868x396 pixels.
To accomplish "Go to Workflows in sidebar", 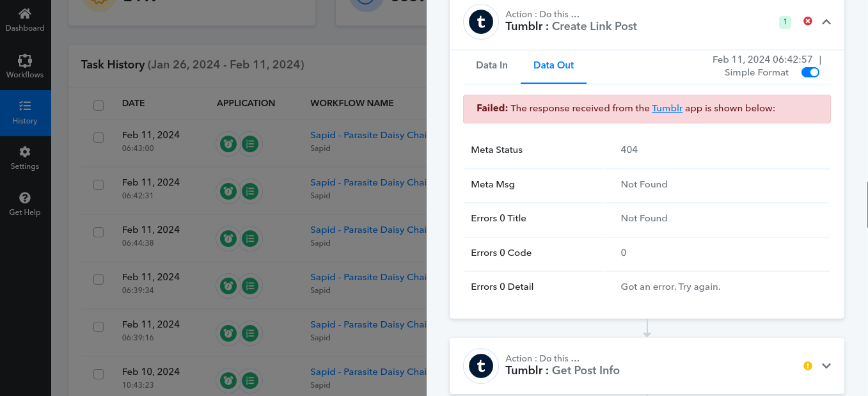I will pyautogui.click(x=25, y=67).
